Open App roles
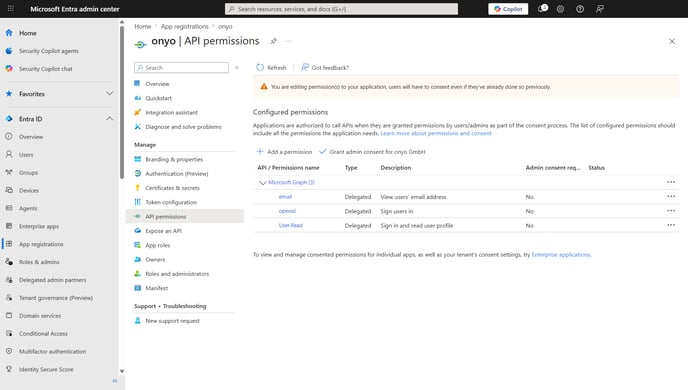 [158, 245]
